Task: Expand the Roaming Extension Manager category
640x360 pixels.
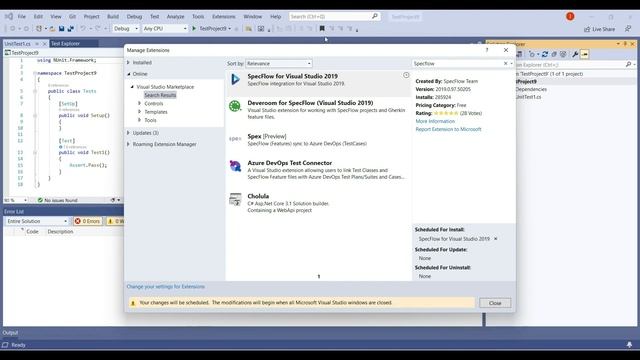Action: tap(129, 144)
